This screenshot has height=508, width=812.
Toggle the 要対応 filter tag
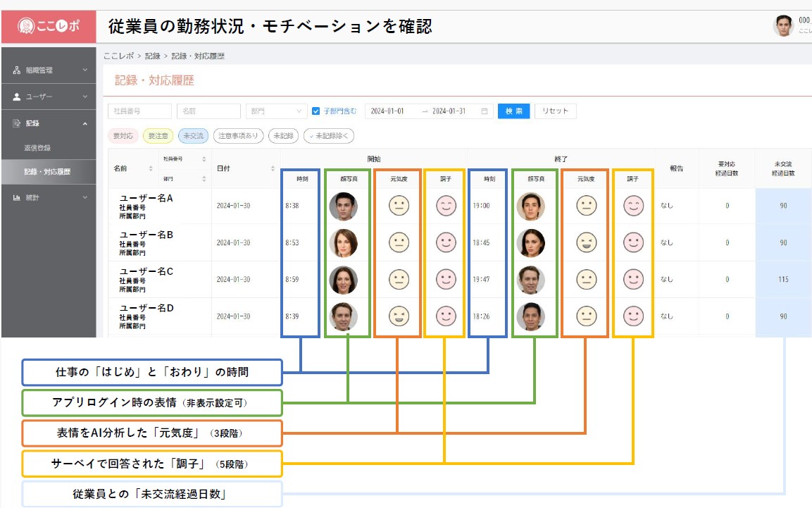click(123, 136)
